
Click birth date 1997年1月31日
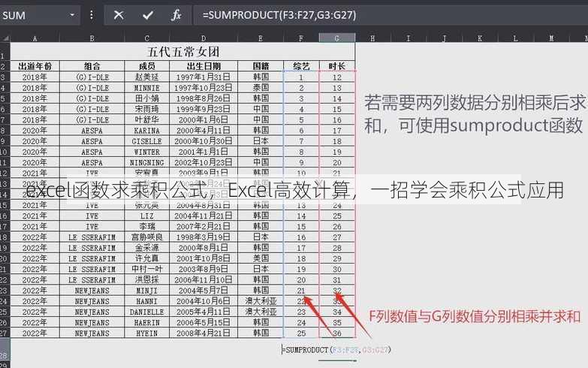click(204, 77)
